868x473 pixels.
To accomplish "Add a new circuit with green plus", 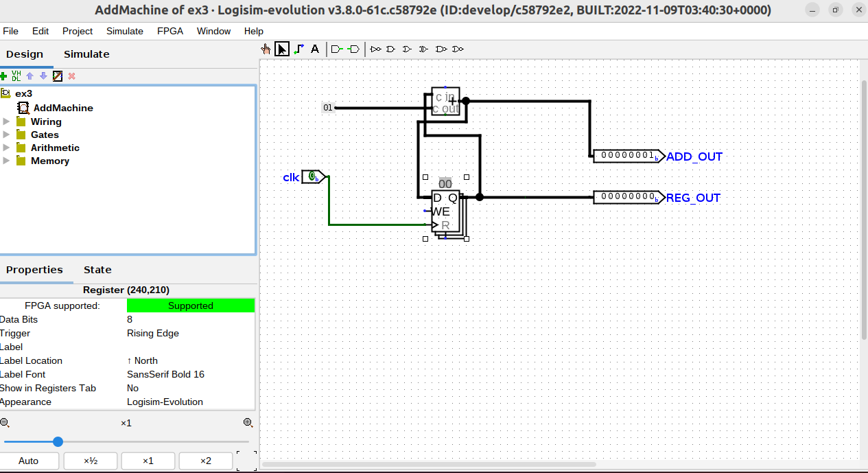I will (x=3, y=76).
